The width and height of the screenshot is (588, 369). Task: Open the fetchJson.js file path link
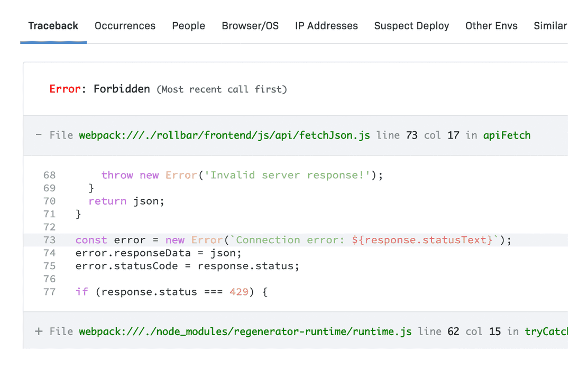[x=225, y=135]
